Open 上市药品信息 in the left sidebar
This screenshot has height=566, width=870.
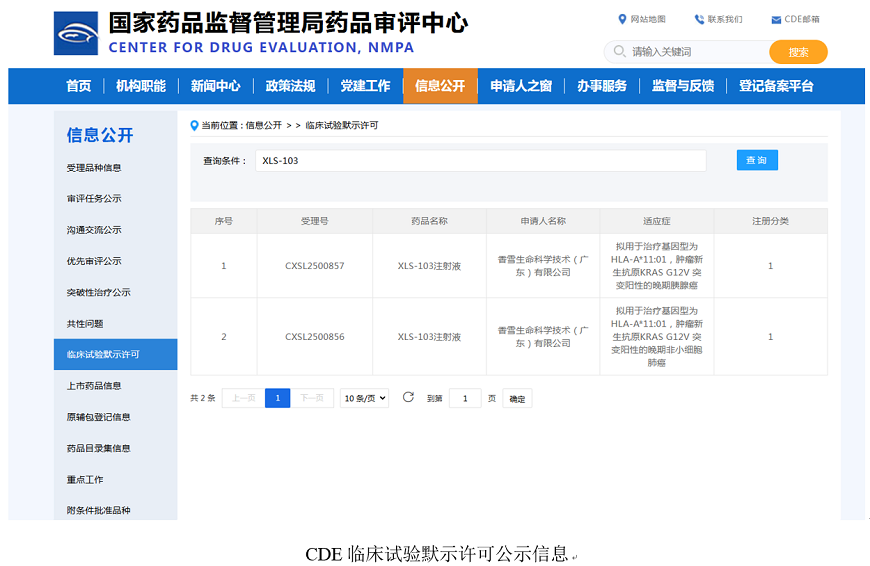94,385
